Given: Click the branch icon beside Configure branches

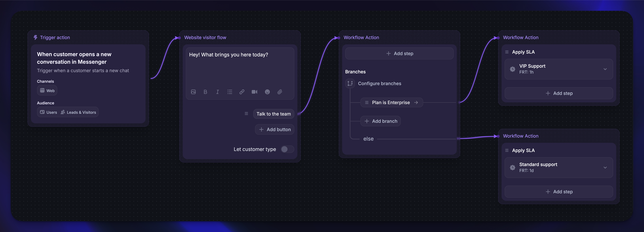Looking at the screenshot, I should pos(350,83).
